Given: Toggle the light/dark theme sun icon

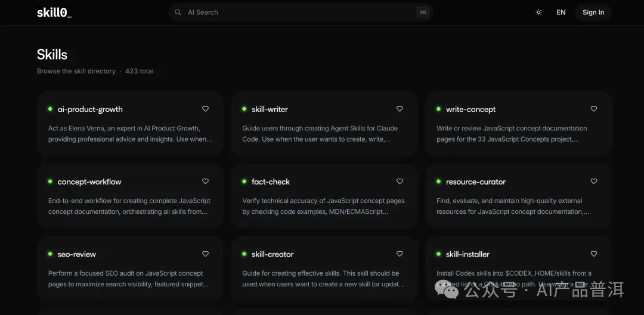Looking at the screenshot, I should 538,13.
